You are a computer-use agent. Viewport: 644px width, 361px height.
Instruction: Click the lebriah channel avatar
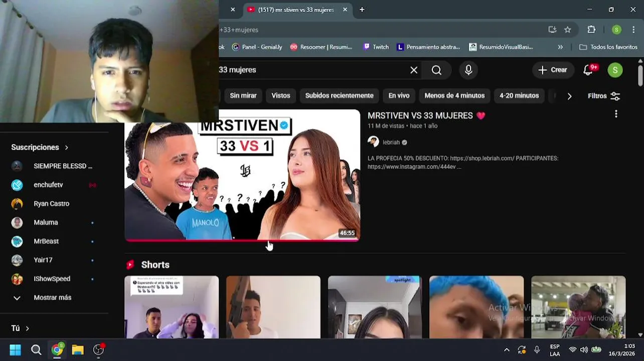coord(373,142)
